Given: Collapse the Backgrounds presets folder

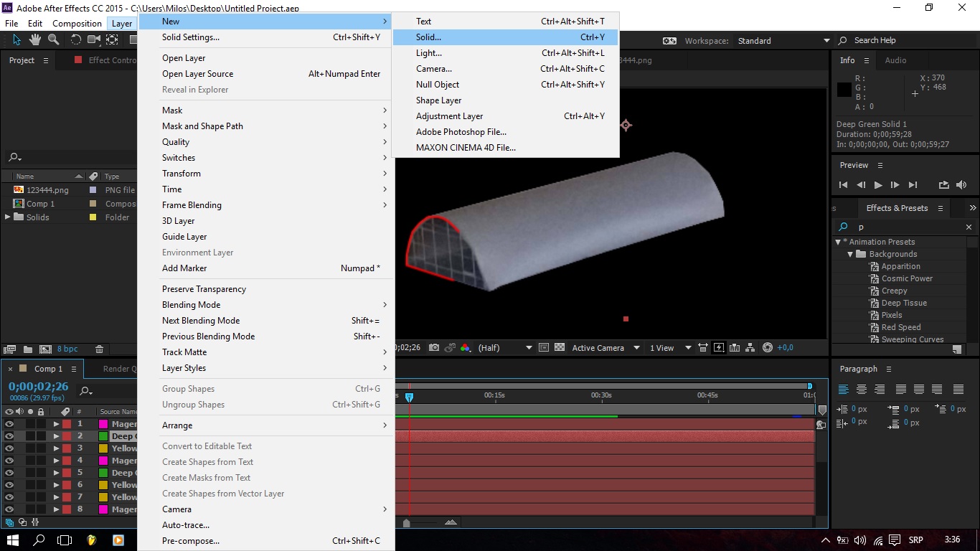Looking at the screenshot, I should click(x=850, y=254).
